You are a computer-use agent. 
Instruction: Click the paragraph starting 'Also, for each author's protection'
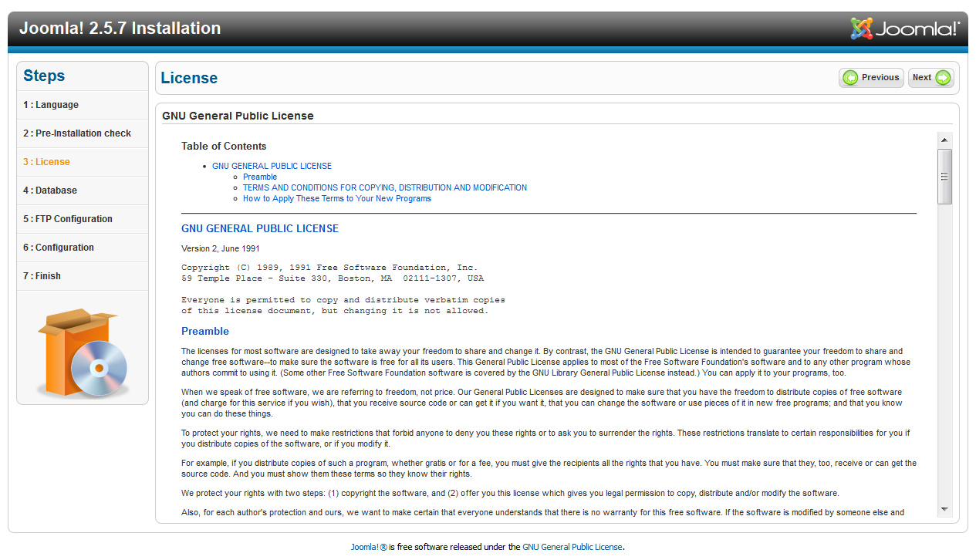543,512
